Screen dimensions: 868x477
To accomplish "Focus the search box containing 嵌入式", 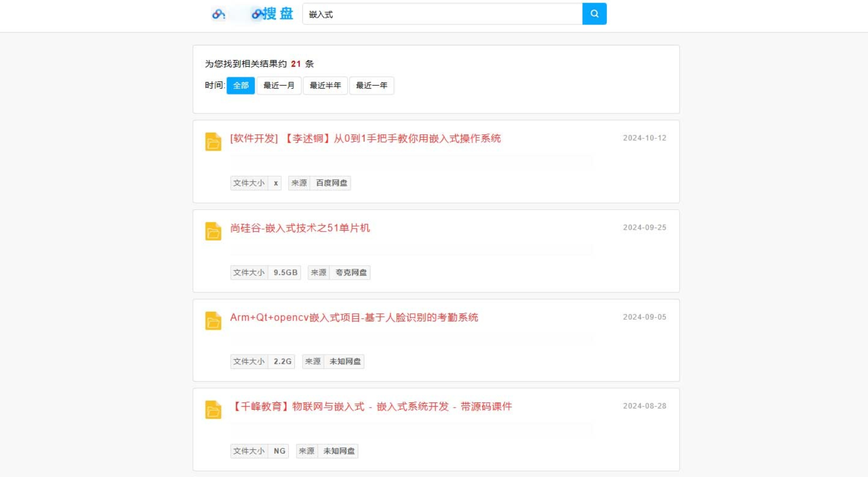I will point(442,14).
